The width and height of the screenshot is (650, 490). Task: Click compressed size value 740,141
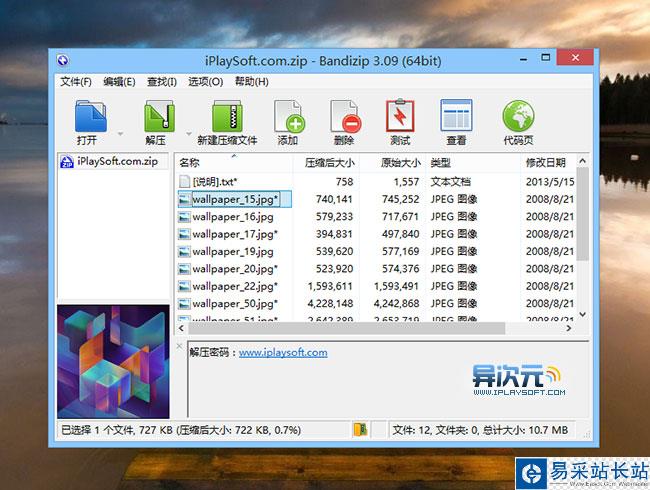[334, 199]
